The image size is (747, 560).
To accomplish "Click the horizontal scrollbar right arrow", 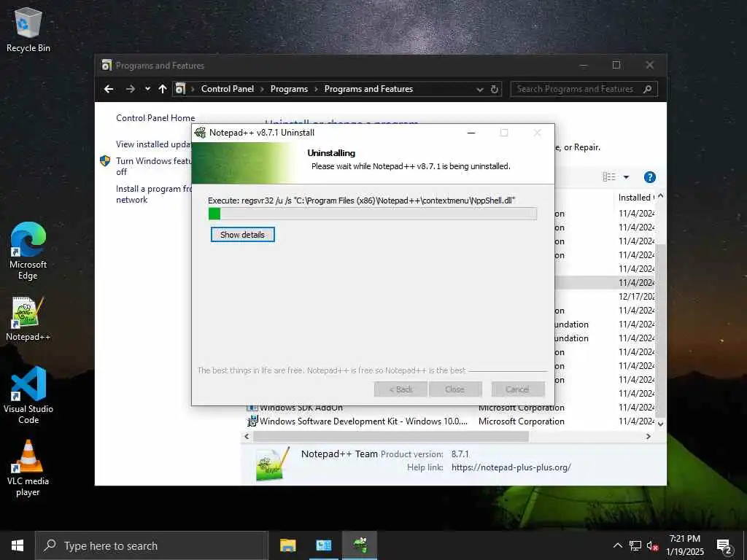I will [648, 436].
